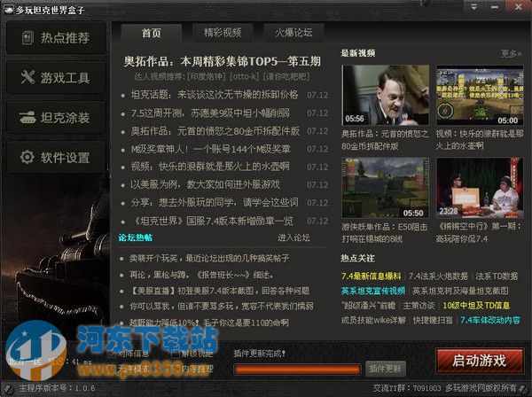Open news 以美服为例,教大家如何进外服游戏
532x397 pixels.
[206, 184]
